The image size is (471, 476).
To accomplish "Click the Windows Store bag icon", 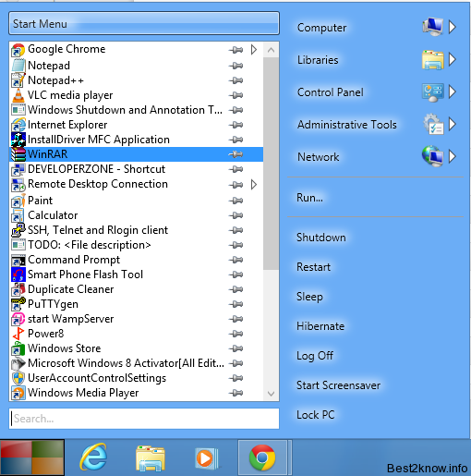I will pos(18,348).
